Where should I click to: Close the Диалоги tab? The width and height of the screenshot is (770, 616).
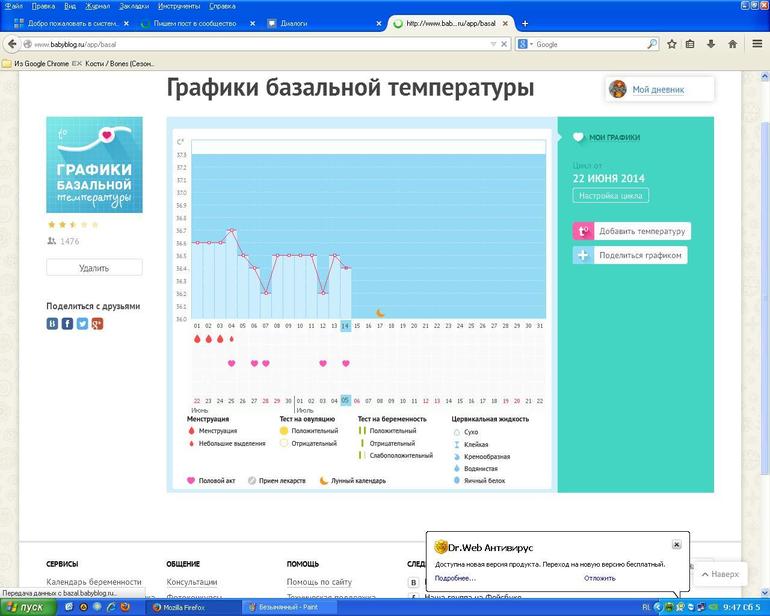click(379, 24)
